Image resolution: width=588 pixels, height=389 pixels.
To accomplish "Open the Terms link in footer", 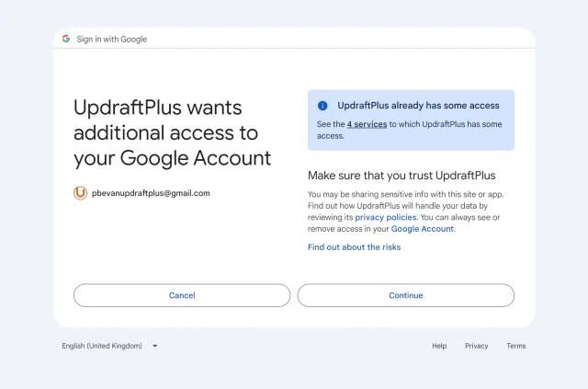I will [x=515, y=346].
